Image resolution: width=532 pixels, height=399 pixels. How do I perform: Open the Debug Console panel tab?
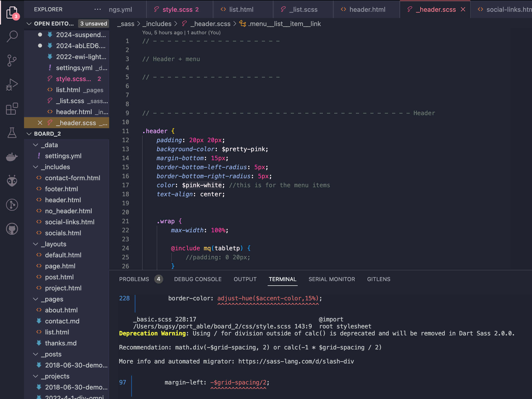[x=198, y=279]
